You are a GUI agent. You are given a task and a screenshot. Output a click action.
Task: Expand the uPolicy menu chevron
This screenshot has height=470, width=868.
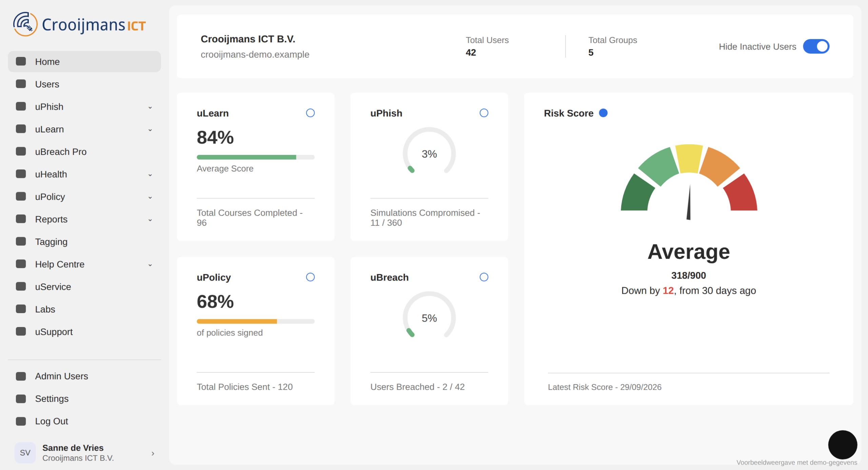(150, 198)
